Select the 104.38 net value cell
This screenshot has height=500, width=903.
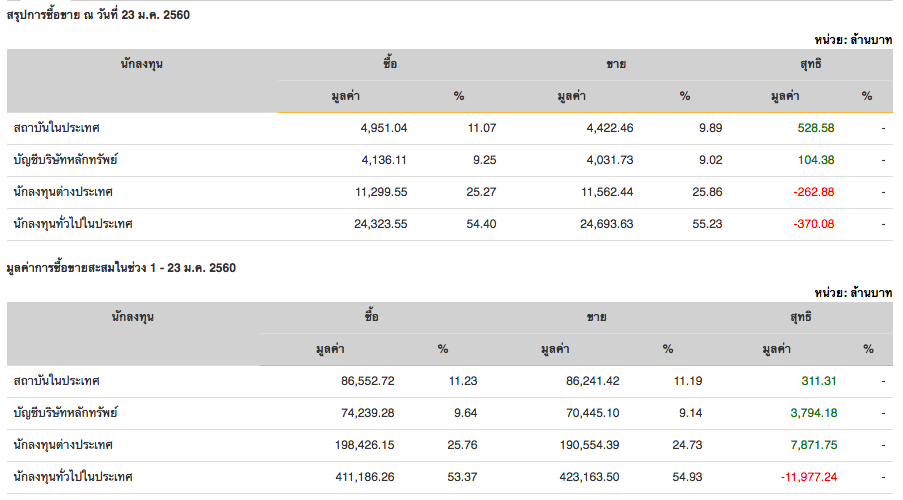coord(814,160)
